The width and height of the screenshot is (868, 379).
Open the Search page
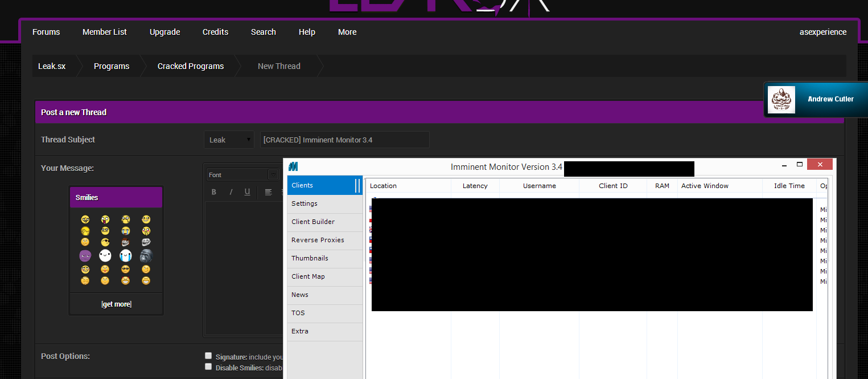(264, 32)
